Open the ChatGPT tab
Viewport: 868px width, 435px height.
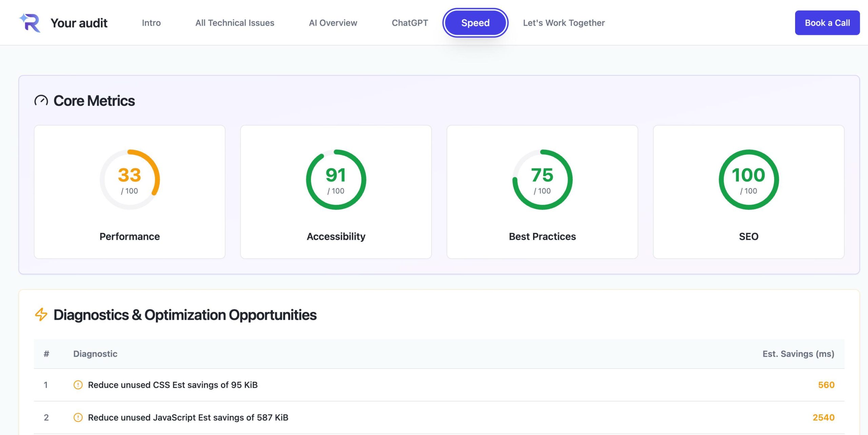pyautogui.click(x=410, y=23)
